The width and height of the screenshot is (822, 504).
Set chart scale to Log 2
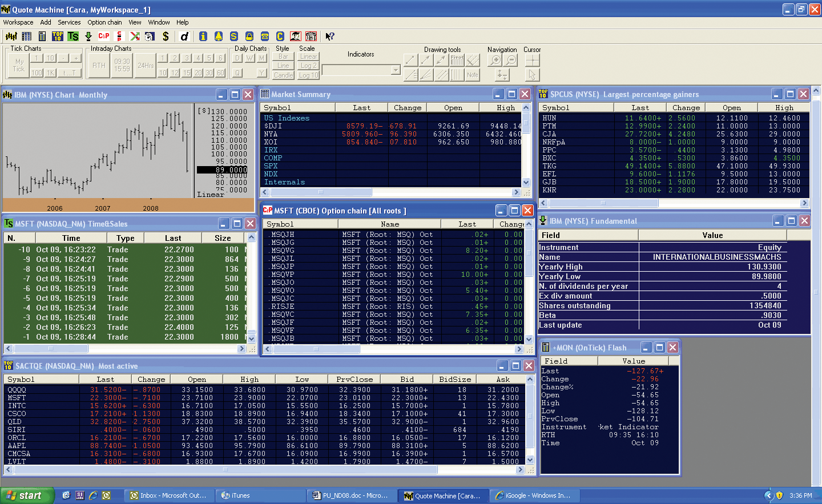coord(308,66)
